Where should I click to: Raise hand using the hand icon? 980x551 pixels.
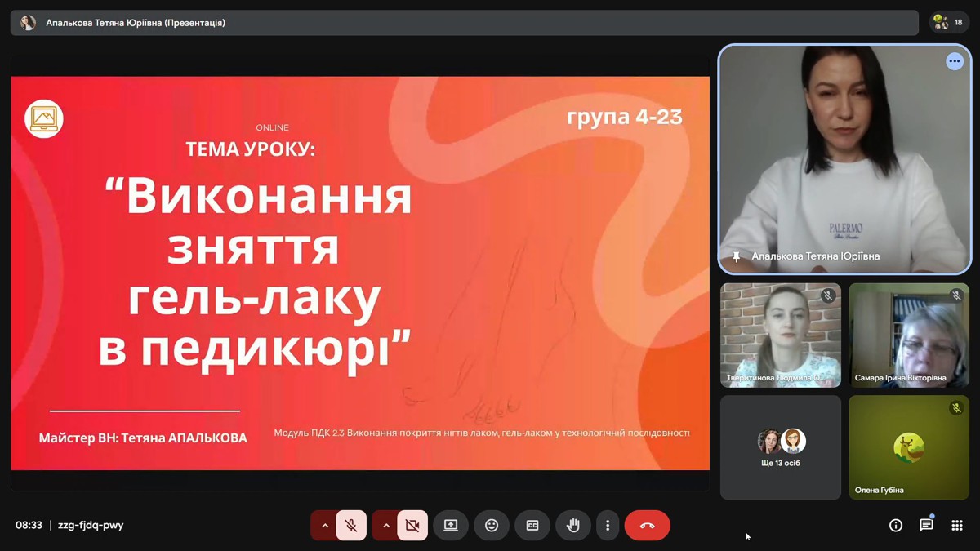[573, 526]
